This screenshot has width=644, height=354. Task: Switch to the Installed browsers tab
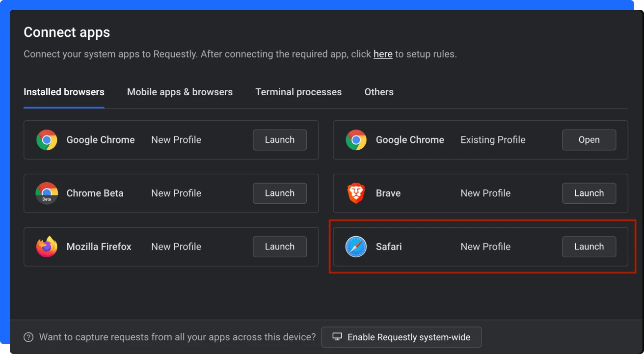point(64,92)
